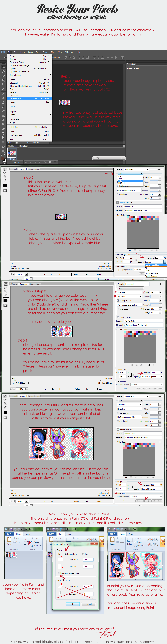Viewport: 167px width, 644px height.
Task: Select Paint's Magnifier in the Tools group
Action: [156, 544]
